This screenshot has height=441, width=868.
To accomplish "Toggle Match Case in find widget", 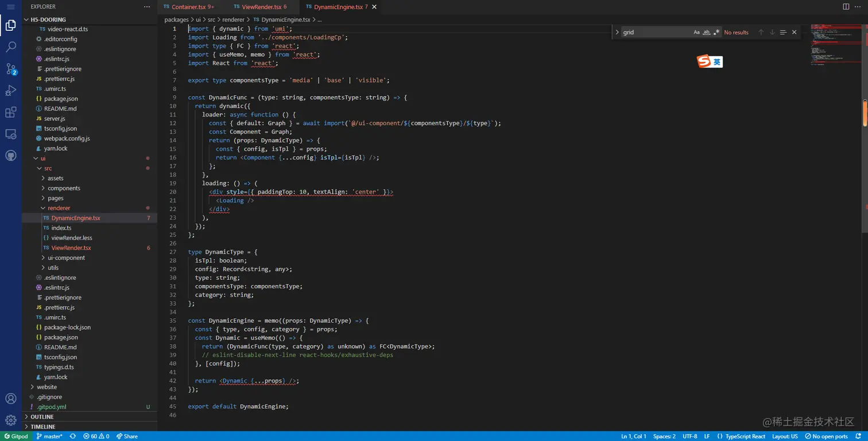I will click(x=697, y=32).
